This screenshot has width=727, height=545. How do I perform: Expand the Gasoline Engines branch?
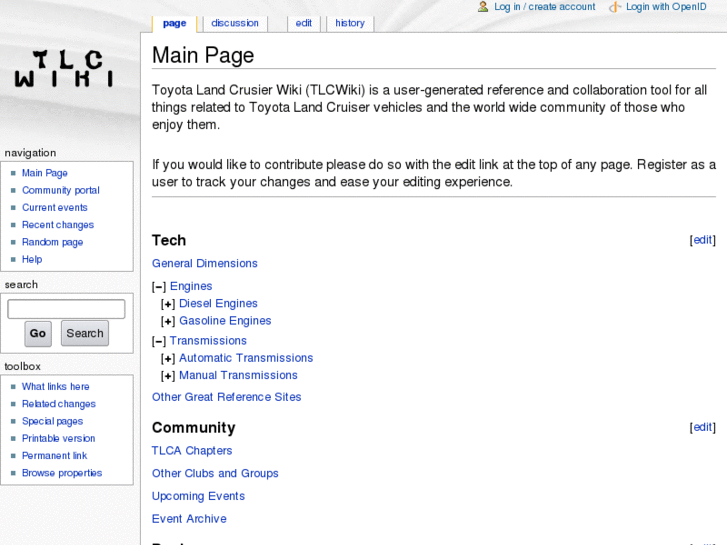[x=168, y=321]
